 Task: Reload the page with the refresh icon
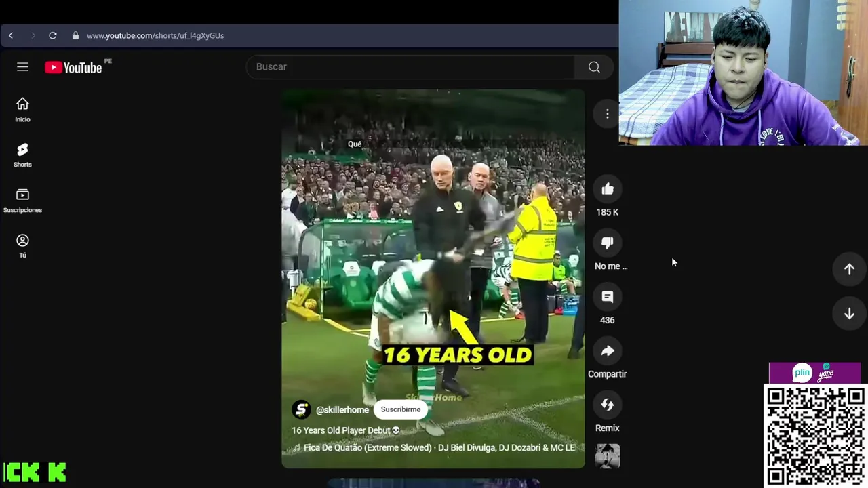click(x=53, y=35)
